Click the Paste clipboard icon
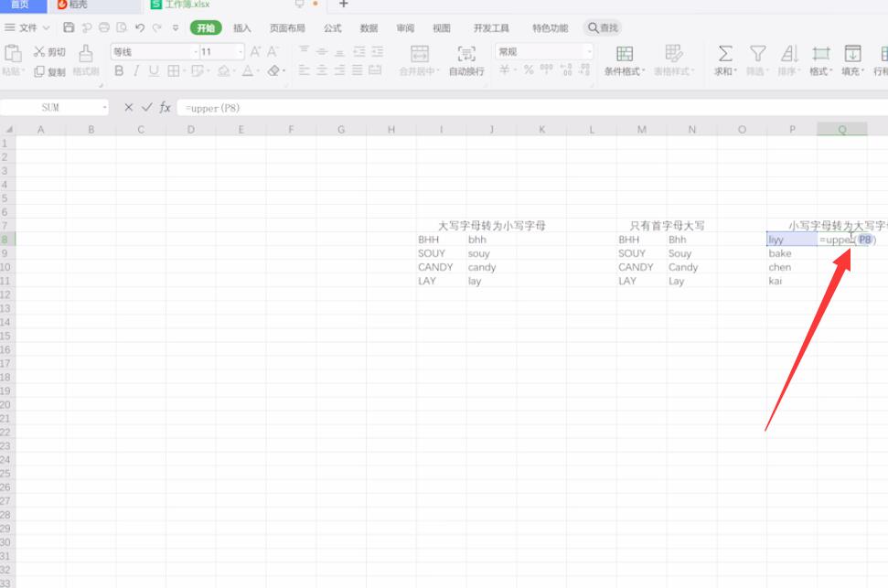The width and height of the screenshot is (888, 588). pos(13,53)
